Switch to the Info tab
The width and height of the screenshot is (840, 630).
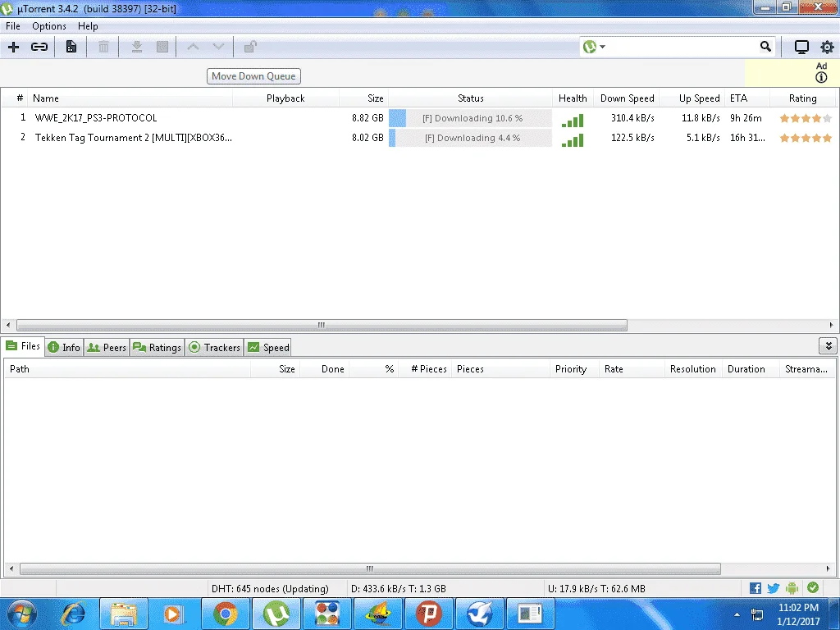pyautogui.click(x=64, y=348)
